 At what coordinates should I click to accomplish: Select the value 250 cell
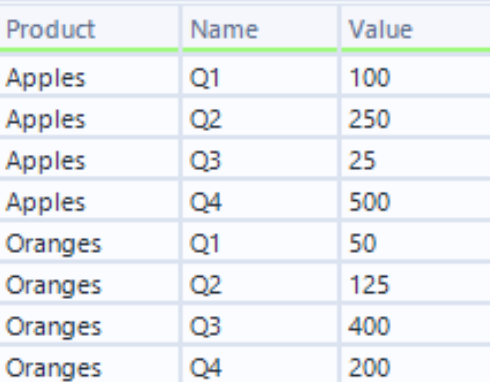(416, 119)
